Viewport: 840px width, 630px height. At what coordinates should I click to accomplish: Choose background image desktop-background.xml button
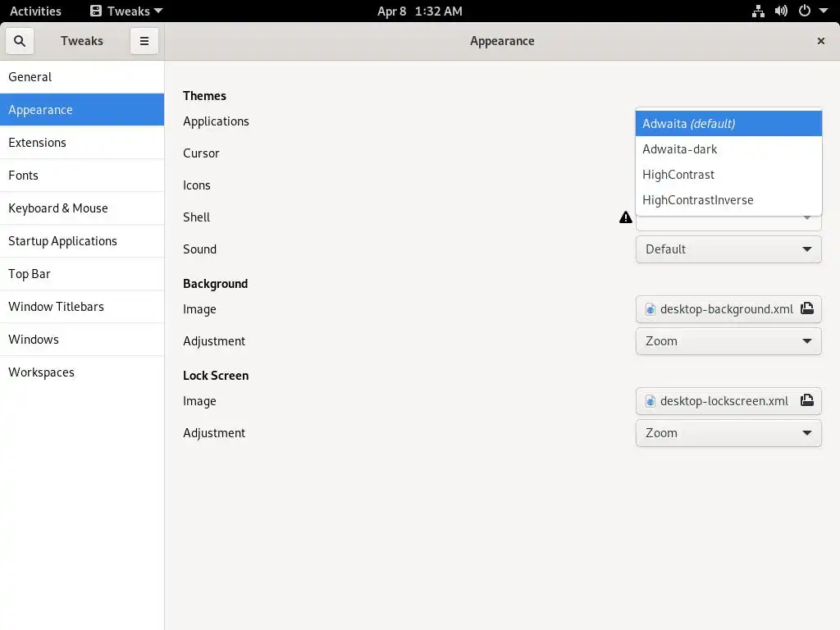pos(728,309)
